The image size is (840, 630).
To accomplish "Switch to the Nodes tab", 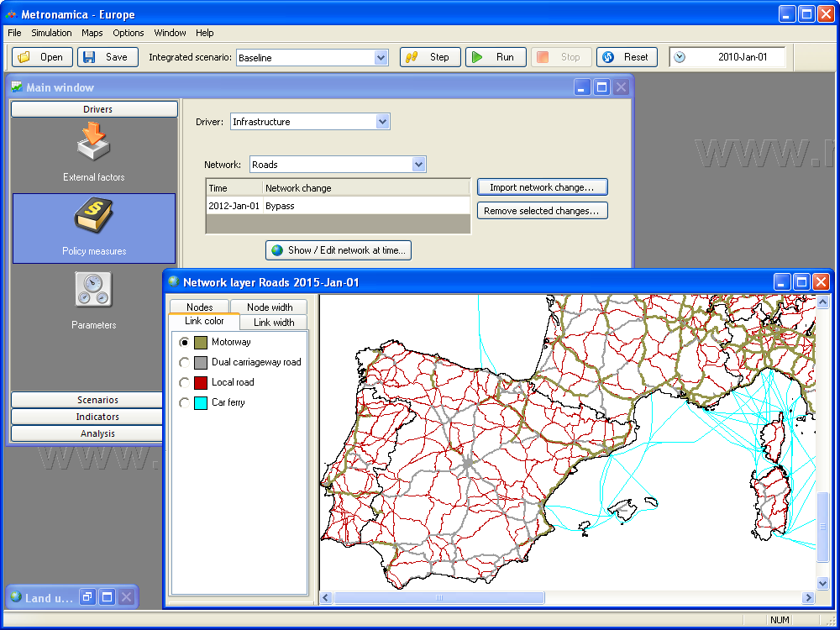I will pyautogui.click(x=199, y=307).
